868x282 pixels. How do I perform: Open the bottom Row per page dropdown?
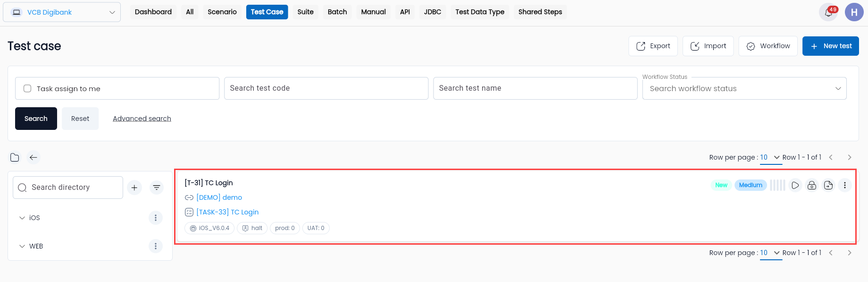771,253
